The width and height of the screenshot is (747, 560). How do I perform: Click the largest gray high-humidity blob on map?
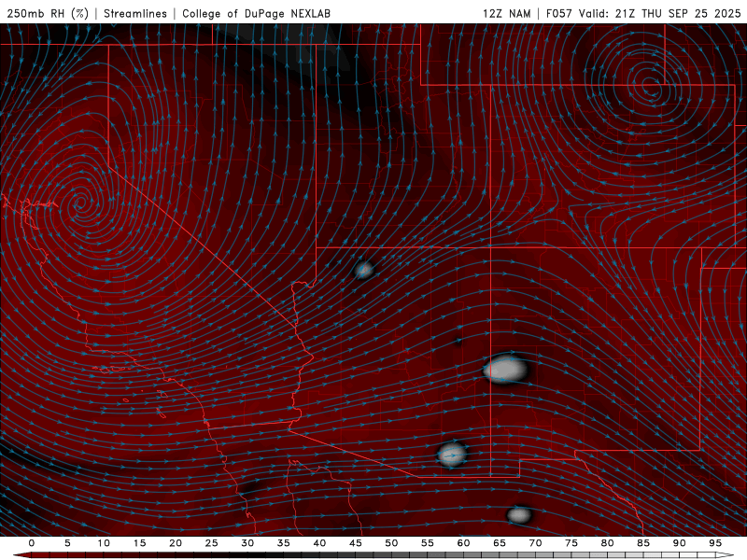(x=505, y=369)
